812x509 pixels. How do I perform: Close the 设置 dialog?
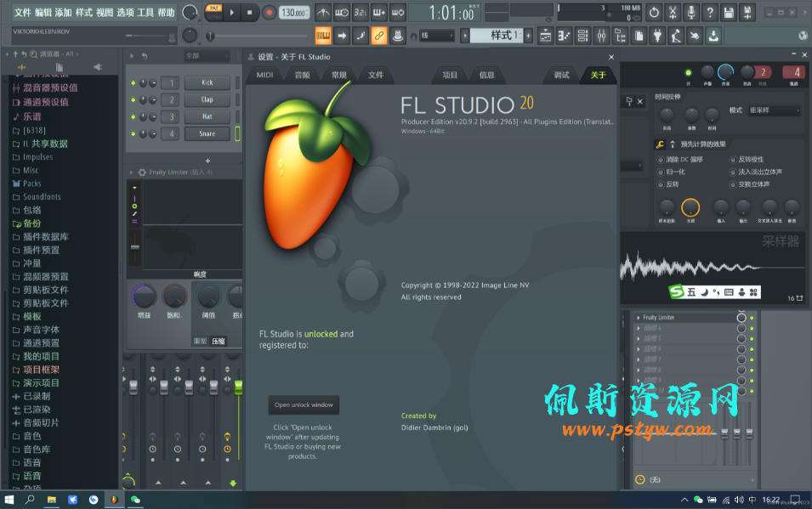point(611,57)
